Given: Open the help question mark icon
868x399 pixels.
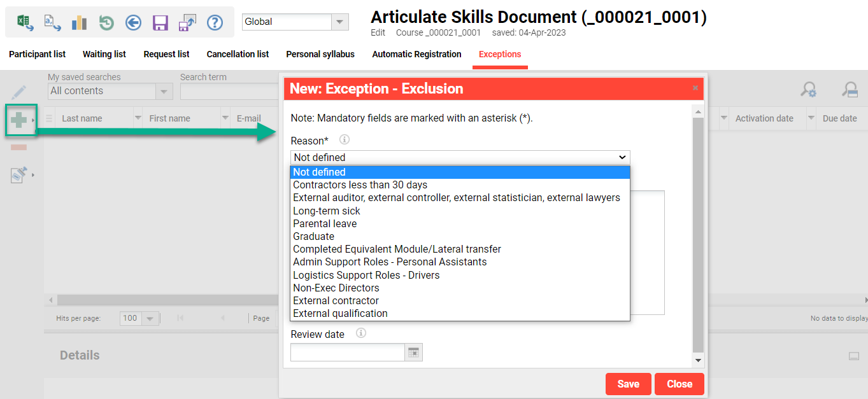Looking at the screenshot, I should (215, 24).
